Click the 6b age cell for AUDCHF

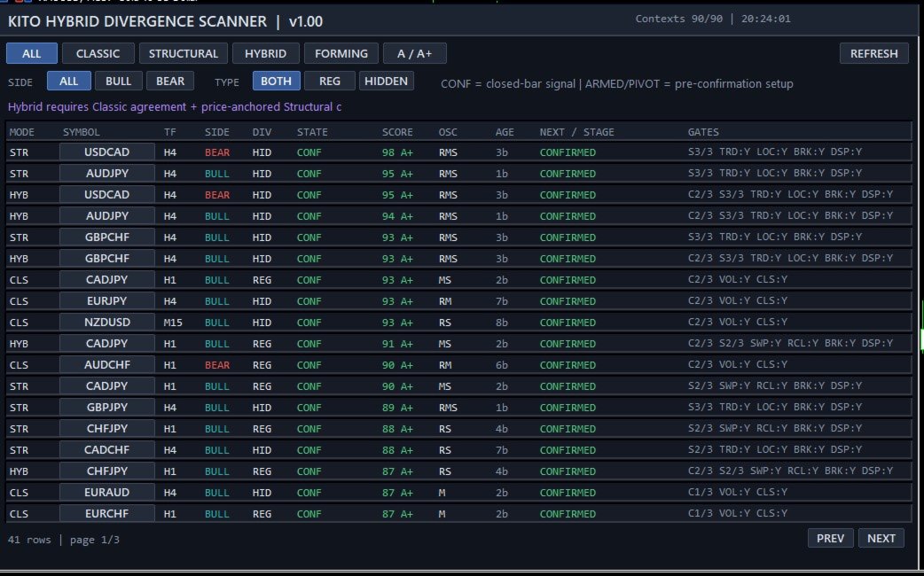(x=502, y=365)
